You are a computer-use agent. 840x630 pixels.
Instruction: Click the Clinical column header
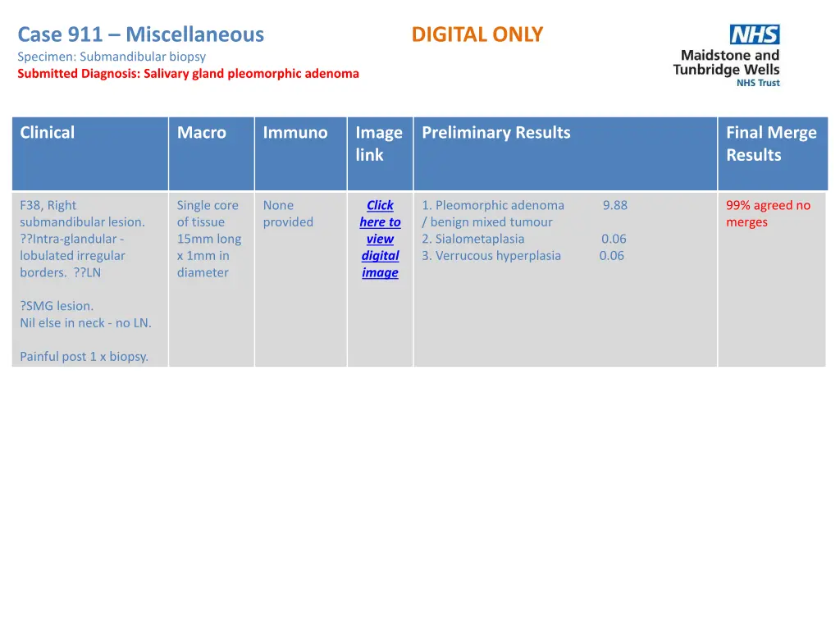(90, 153)
